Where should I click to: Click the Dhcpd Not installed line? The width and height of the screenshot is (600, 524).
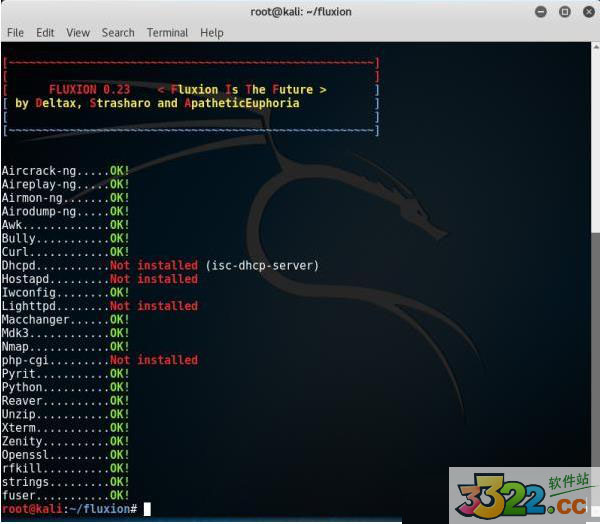point(160,265)
